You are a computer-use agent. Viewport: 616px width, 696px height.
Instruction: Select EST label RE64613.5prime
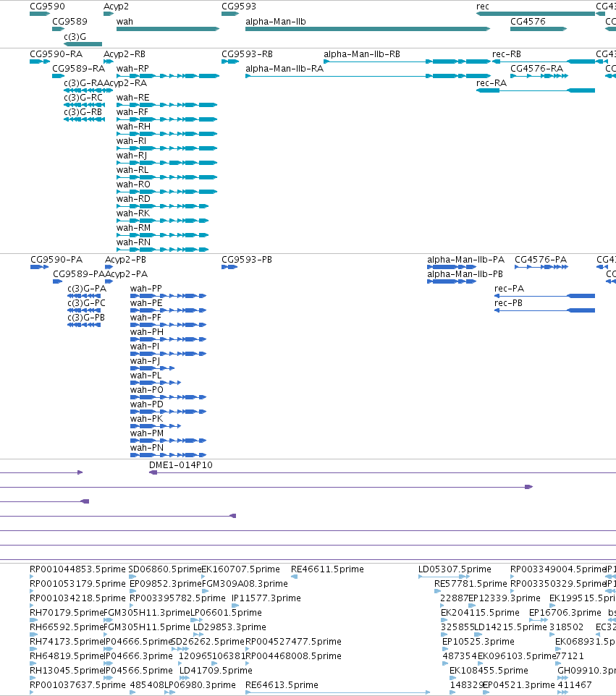(x=282, y=685)
